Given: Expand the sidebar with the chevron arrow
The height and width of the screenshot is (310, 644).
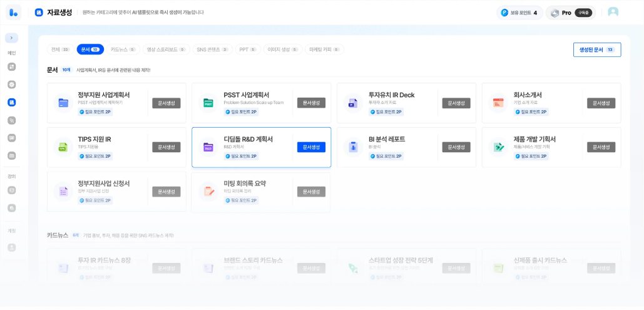Looking at the screenshot, I should [x=11, y=38].
